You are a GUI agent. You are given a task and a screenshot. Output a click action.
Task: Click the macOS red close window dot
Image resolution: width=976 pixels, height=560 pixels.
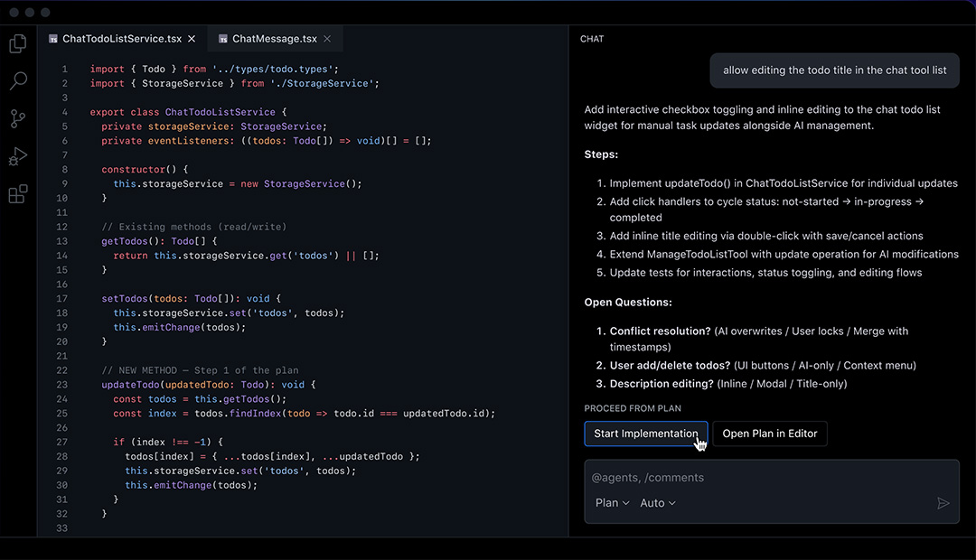(14, 13)
